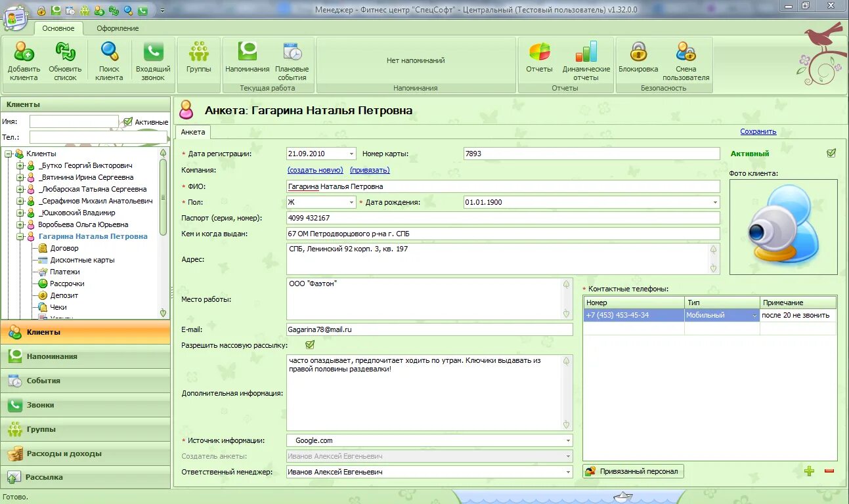The width and height of the screenshot is (849, 504).
Task: Click add-client icon in quick access toolbar
Action: click(98, 10)
